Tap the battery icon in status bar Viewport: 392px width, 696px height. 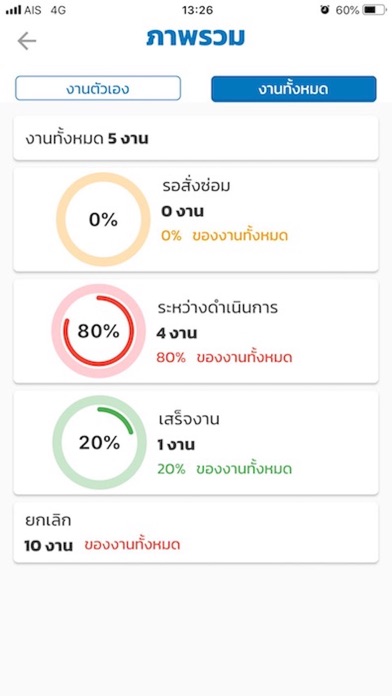click(374, 10)
